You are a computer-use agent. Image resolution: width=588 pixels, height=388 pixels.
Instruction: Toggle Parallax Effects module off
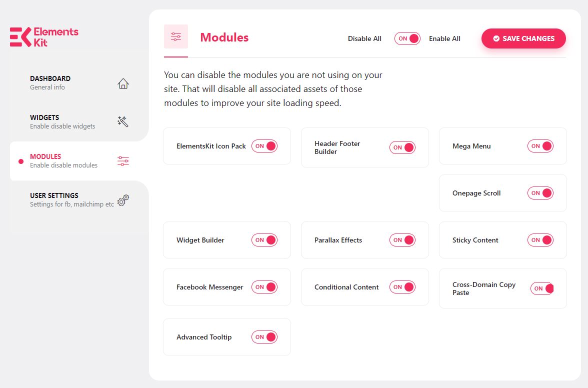(402, 240)
